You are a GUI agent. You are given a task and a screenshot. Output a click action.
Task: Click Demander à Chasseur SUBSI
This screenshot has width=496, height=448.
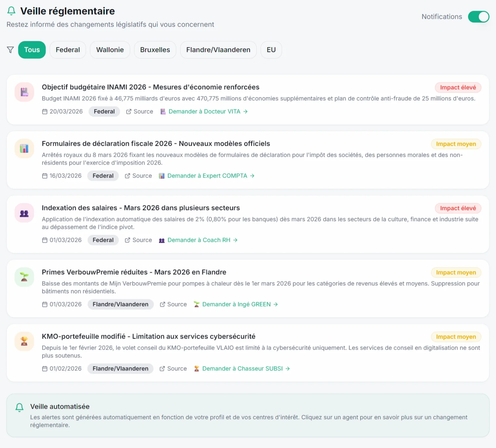(x=242, y=368)
